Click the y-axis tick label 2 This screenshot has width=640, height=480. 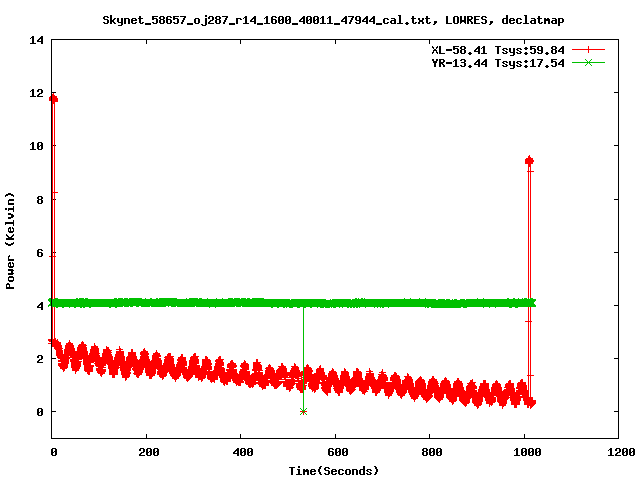pyautogui.click(x=40, y=359)
